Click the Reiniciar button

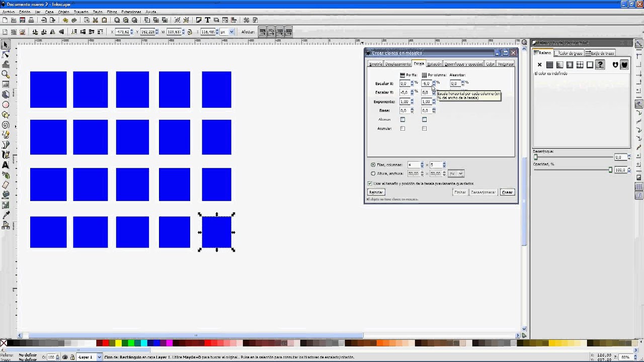[x=376, y=192]
